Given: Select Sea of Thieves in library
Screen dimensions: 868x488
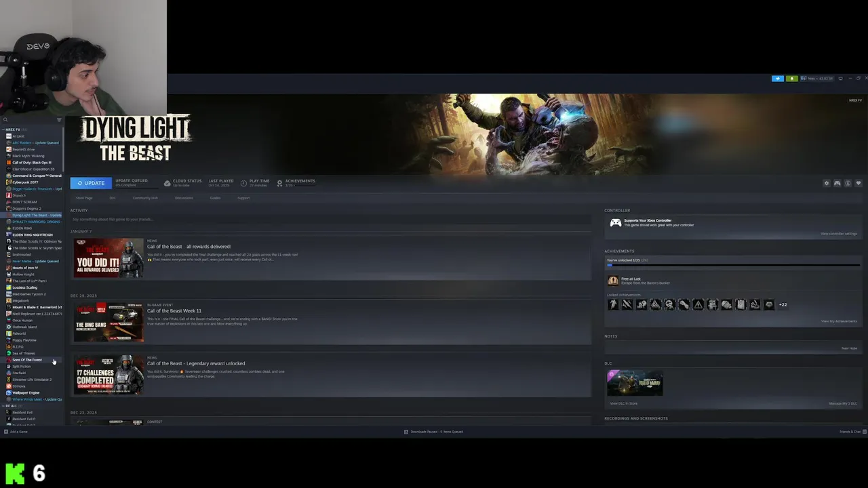Looking at the screenshot, I should [23, 353].
